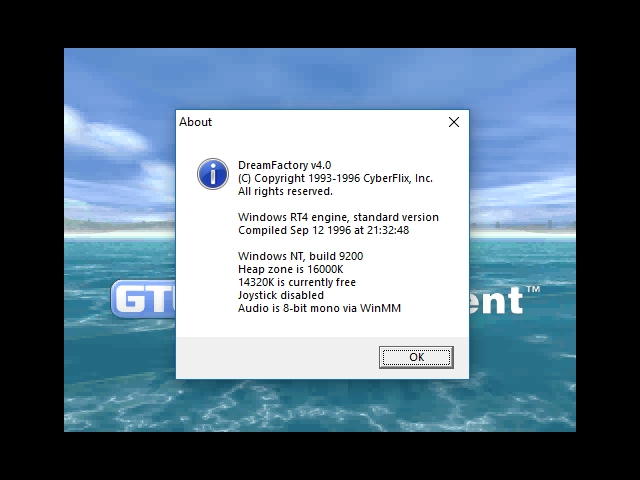Click 'Audio is 8-bit mono via WinMM' line
Screen dimensions: 640x480
(319, 308)
